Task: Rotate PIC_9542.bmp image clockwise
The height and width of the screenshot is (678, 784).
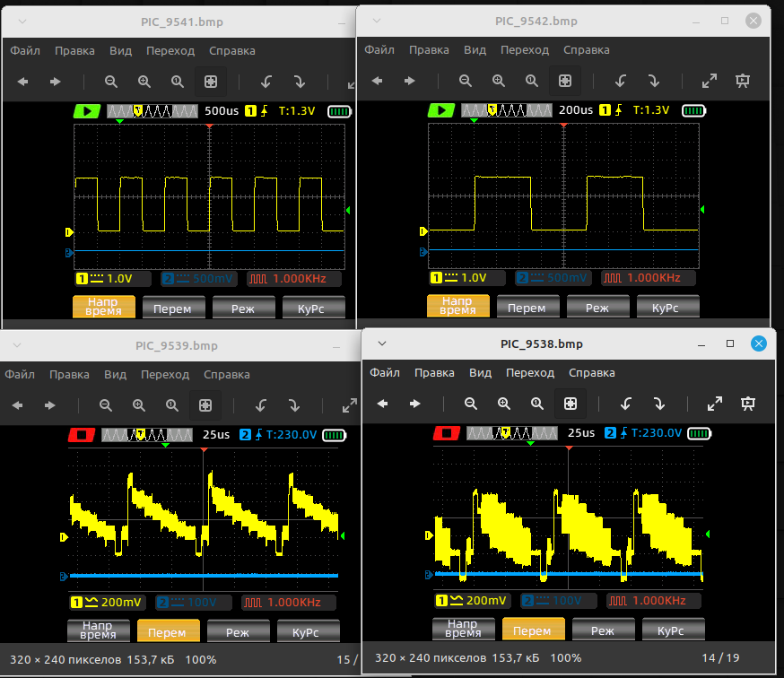Action: click(654, 81)
